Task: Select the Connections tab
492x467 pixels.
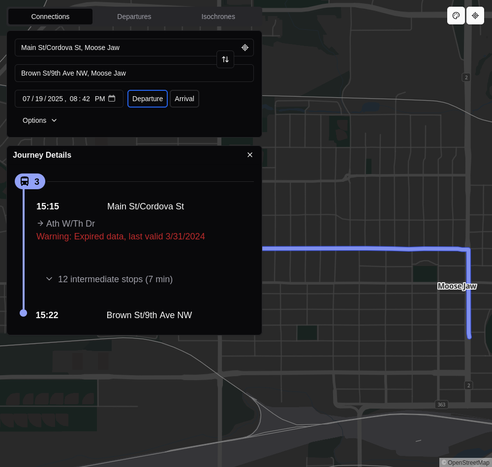Action: pos(50,16)
